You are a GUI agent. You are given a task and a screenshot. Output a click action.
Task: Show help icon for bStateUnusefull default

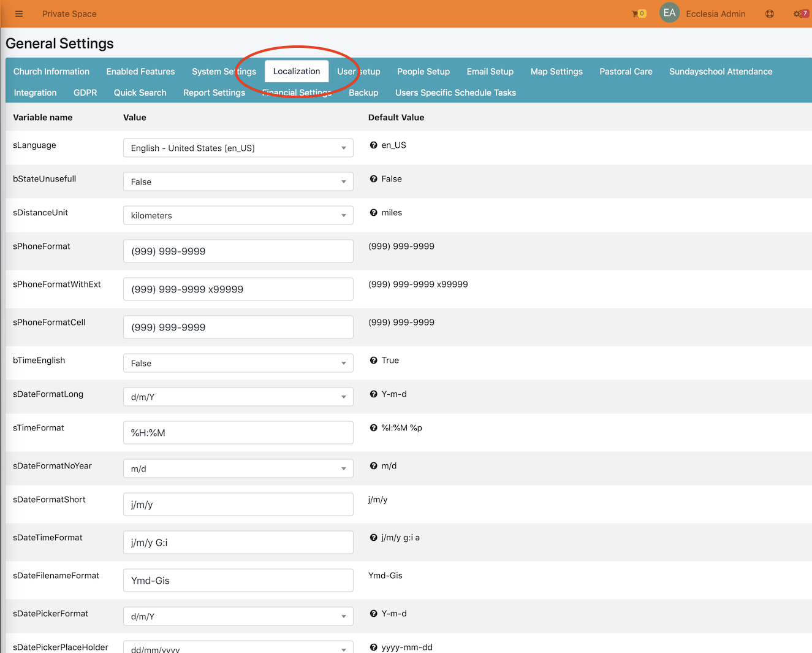(373, 179)
